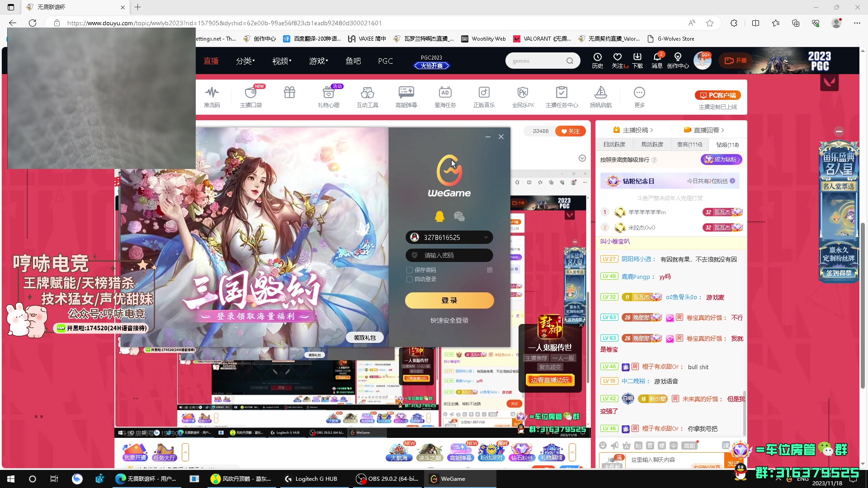Select WeChat login icon in WeGame
Screen dimensions: 868x488
click(459, 217)
